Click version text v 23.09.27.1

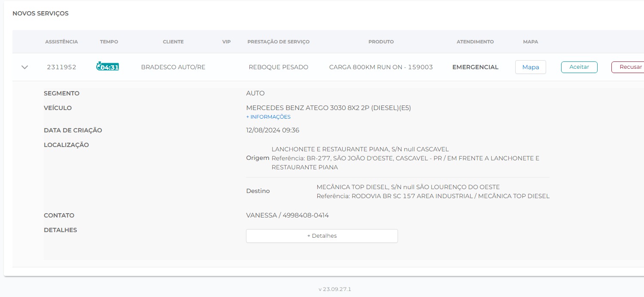pyautogui.click(x=335, y=289)
